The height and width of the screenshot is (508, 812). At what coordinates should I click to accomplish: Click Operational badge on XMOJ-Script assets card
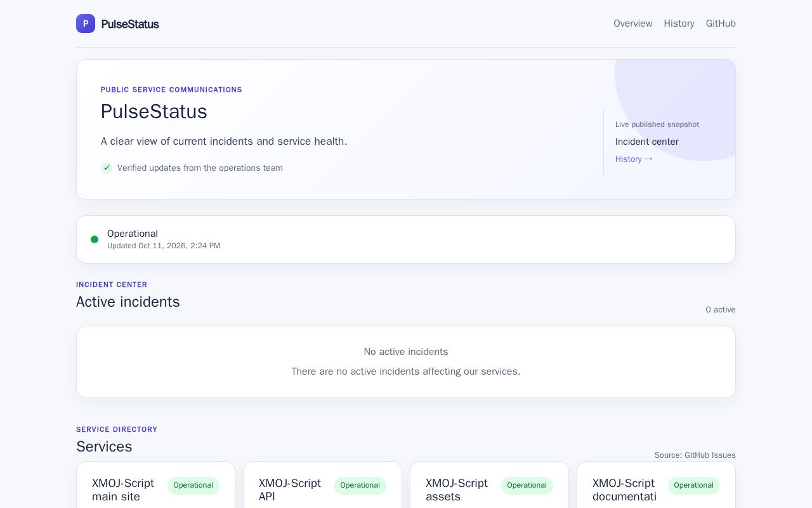click(527, 485)
